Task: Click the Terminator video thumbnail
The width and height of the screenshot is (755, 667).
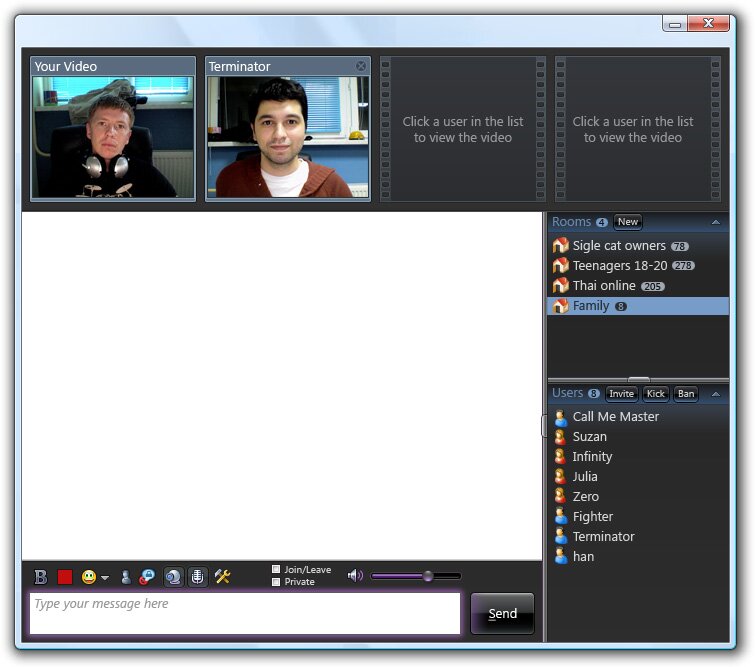Action: pos(288,137)
